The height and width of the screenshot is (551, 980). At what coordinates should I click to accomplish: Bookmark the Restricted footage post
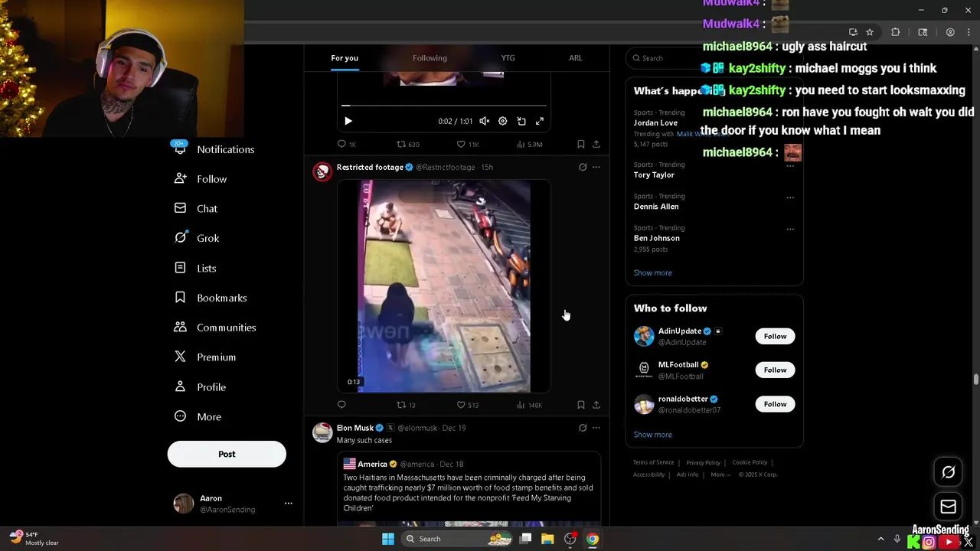click(x=580, y=405)
